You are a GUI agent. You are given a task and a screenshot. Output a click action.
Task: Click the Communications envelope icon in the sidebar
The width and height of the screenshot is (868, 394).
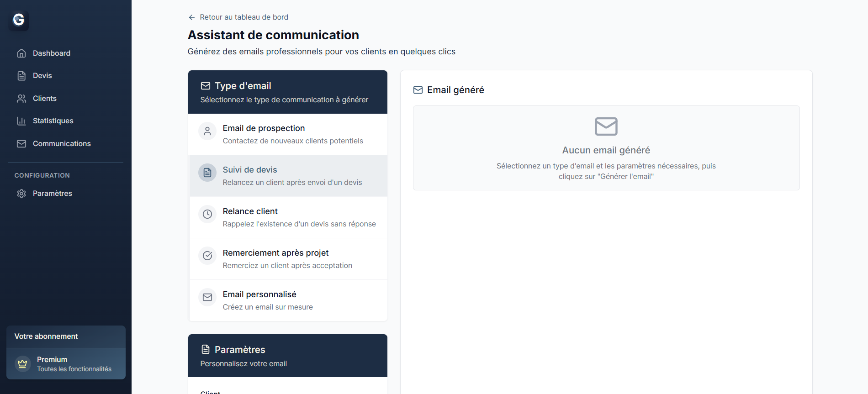[x=21, y=144]
